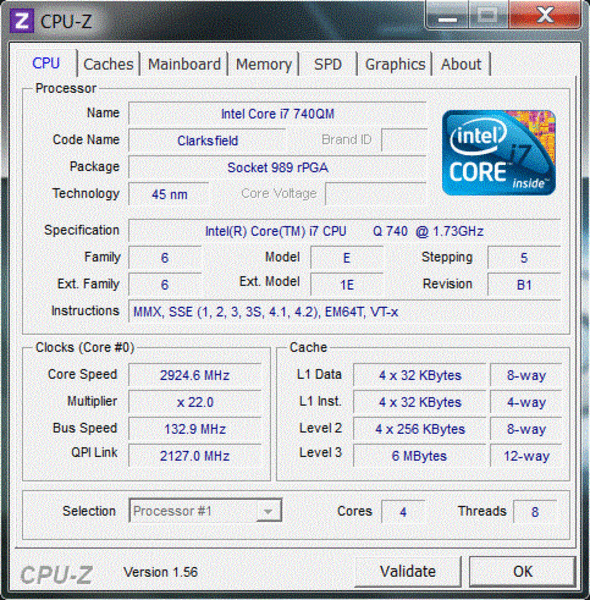Image resolution: width=590 pixels, height=600 pixels.
Task: Click the Ext. Family value 6
Action: pyautogui.click(x=165, y=285)
